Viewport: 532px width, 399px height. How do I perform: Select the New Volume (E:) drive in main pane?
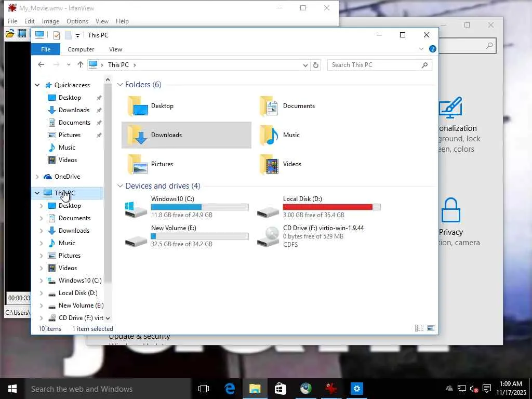[187, 236]
